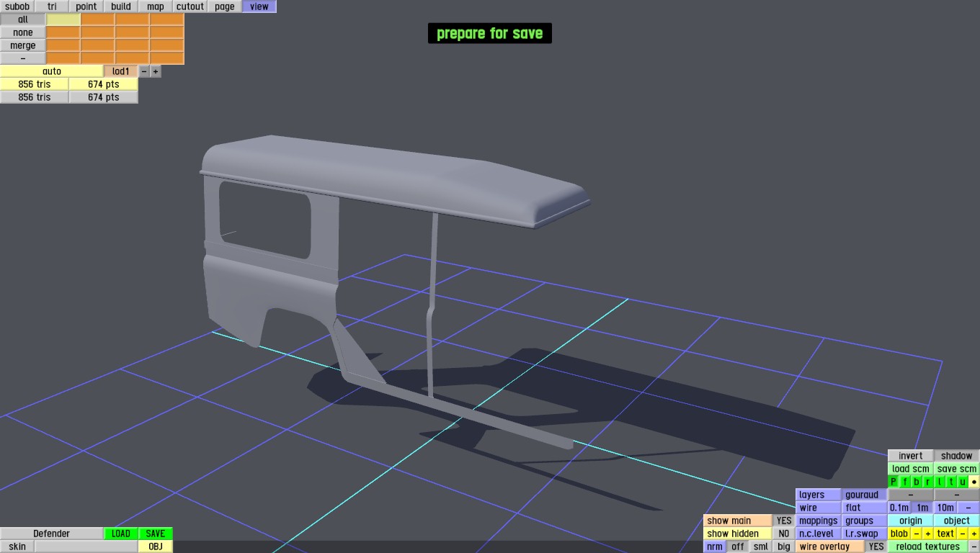This screenshot has height=553, width=980.
Task: Select the r view preset
Action: click(928, 482)
